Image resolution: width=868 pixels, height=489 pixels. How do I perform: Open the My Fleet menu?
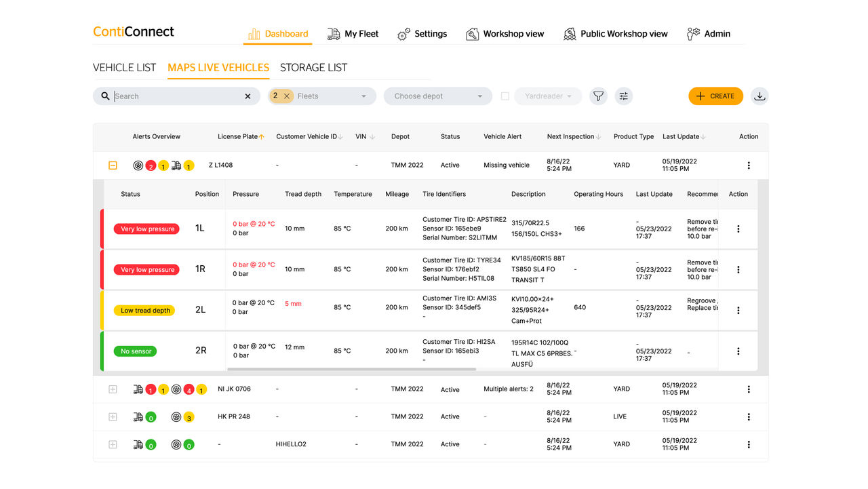(353, 34)
